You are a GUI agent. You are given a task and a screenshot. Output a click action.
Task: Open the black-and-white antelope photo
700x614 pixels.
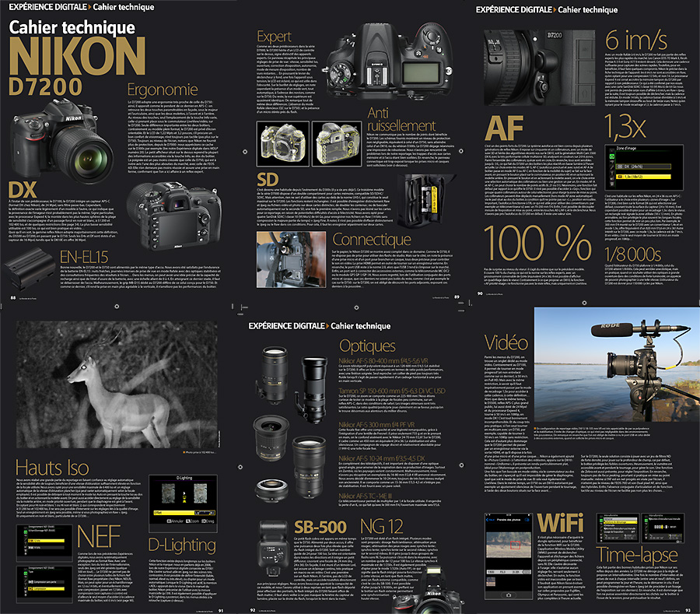[x=117, y=384]
